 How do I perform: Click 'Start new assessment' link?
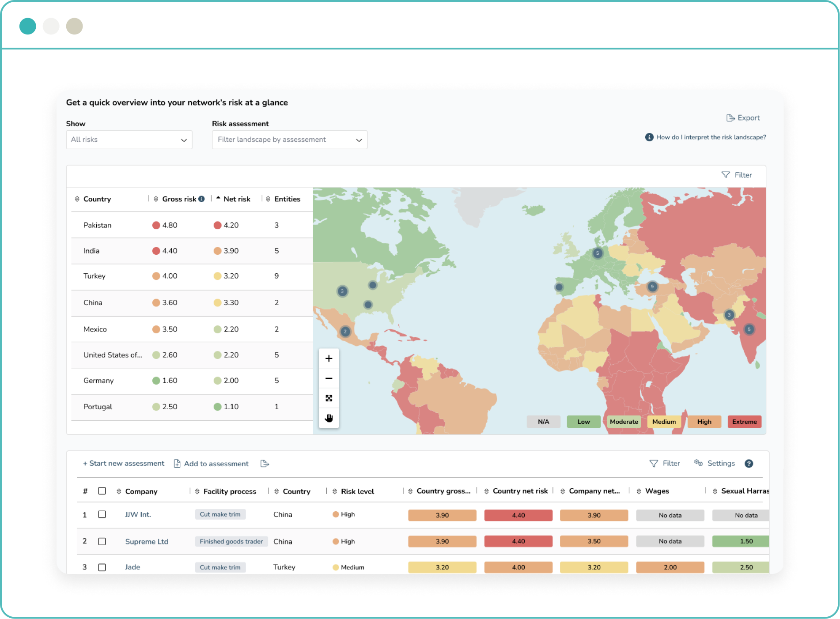[x=124, y=464]
